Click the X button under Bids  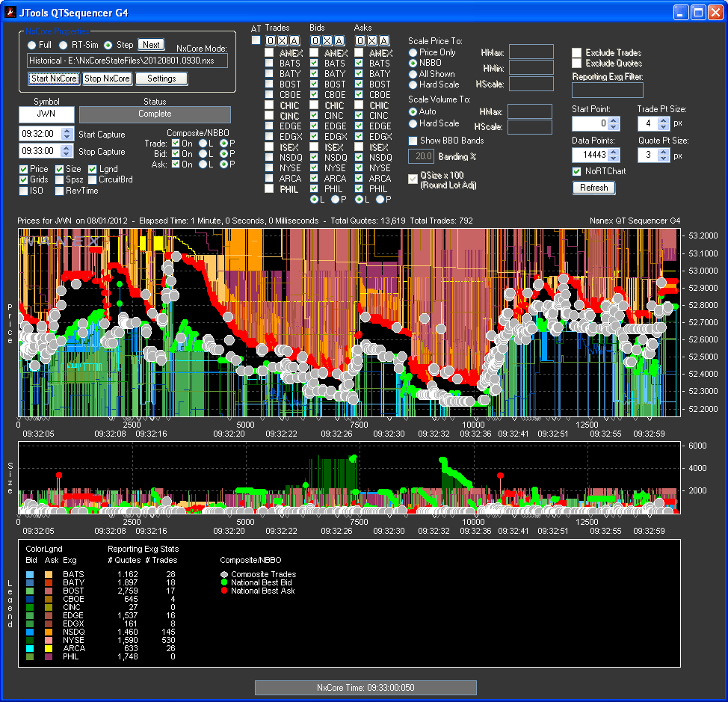(327, 41)
